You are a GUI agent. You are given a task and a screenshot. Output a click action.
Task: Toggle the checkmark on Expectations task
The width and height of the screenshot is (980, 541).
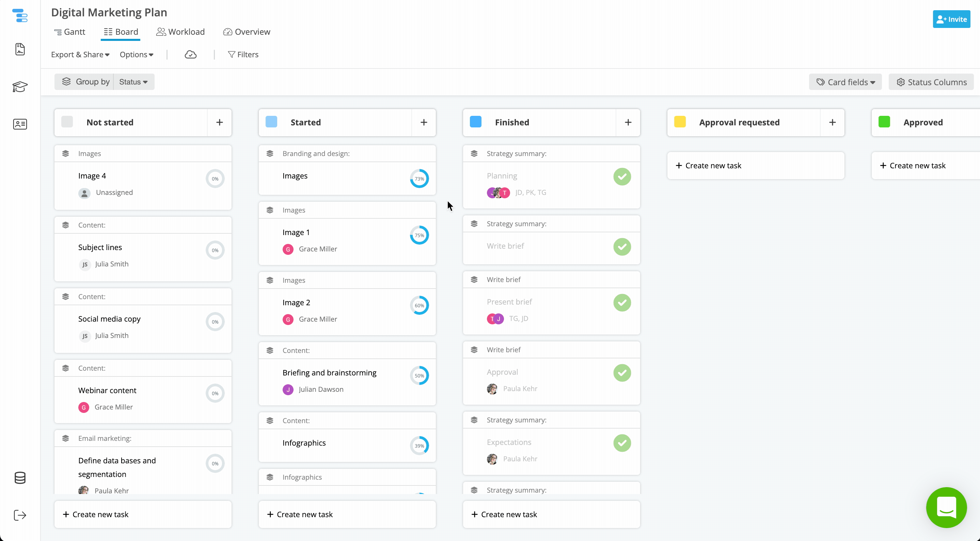[622, 443]
